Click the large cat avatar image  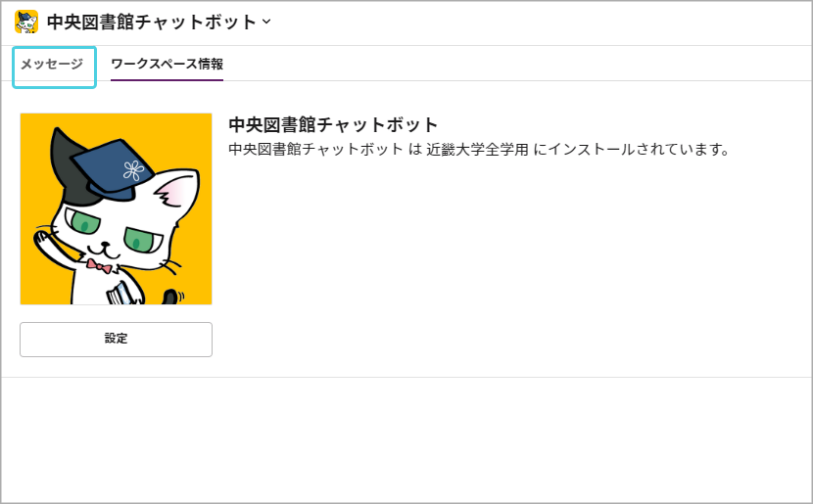point(117,208)
